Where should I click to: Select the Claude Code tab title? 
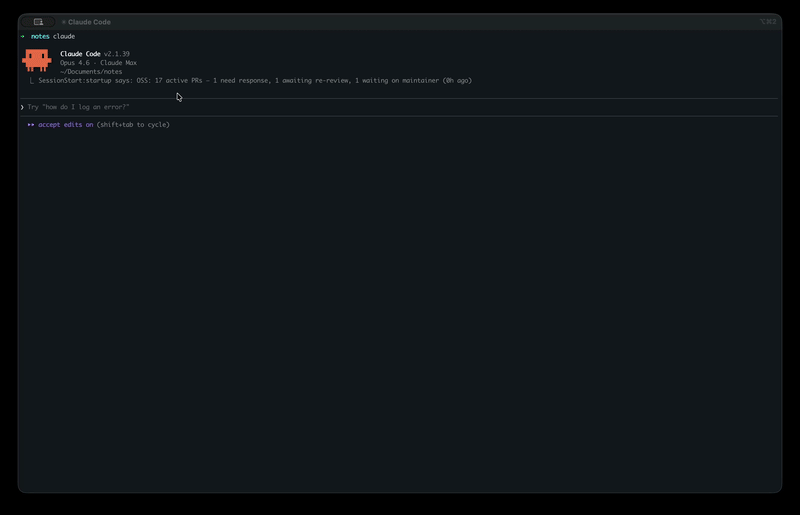pyautogui.click(x=89, y=22)
